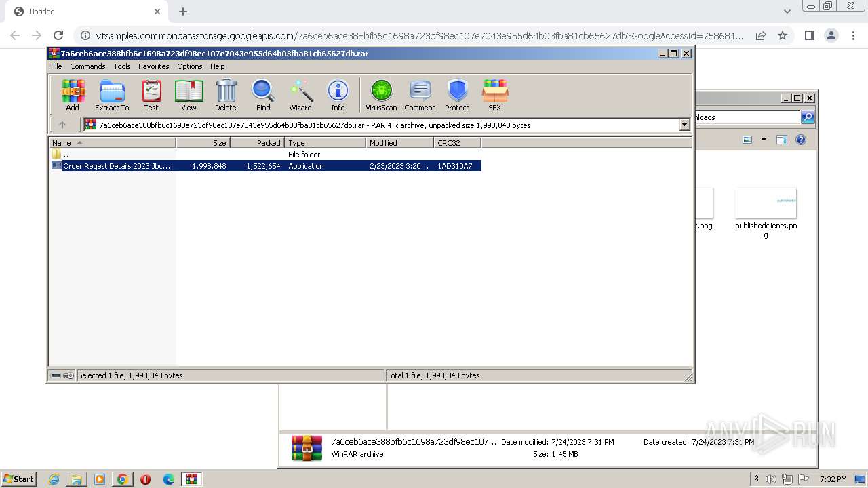Expand Explorer view options dropdown arrow

pos(764,140)
